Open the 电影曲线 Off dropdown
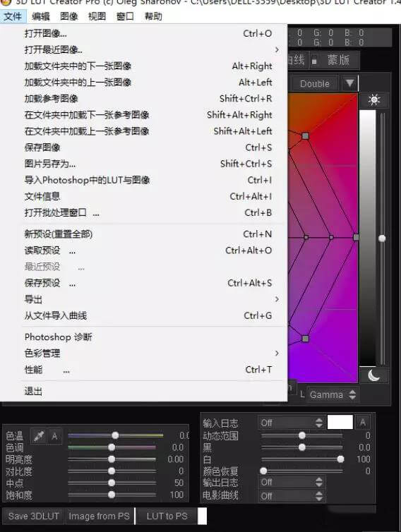This screenshot has width=401, height=532. click(291, 496)
